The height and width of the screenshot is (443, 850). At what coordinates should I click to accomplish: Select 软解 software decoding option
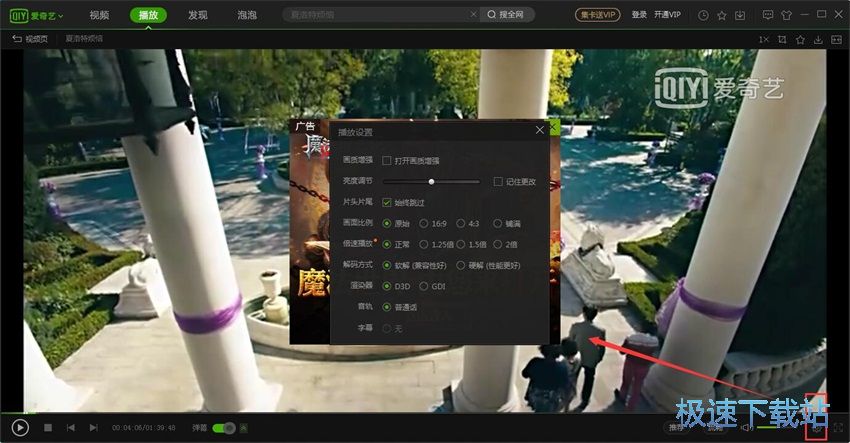(415, 265)
